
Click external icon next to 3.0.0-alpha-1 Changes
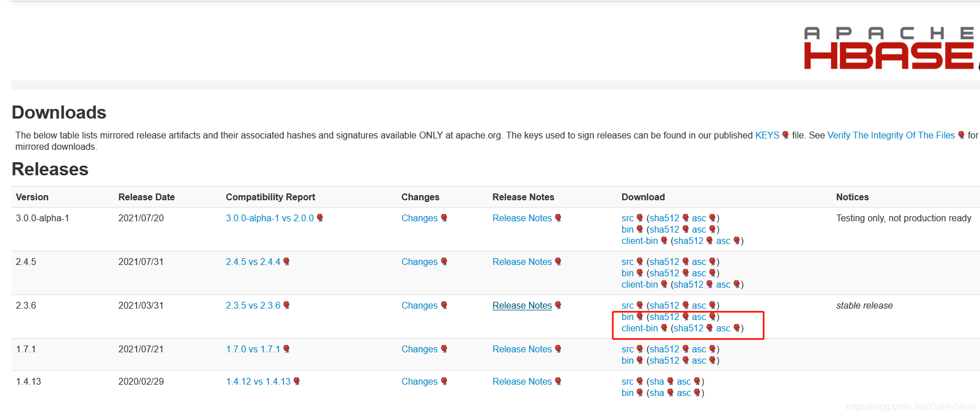point(444,218)
